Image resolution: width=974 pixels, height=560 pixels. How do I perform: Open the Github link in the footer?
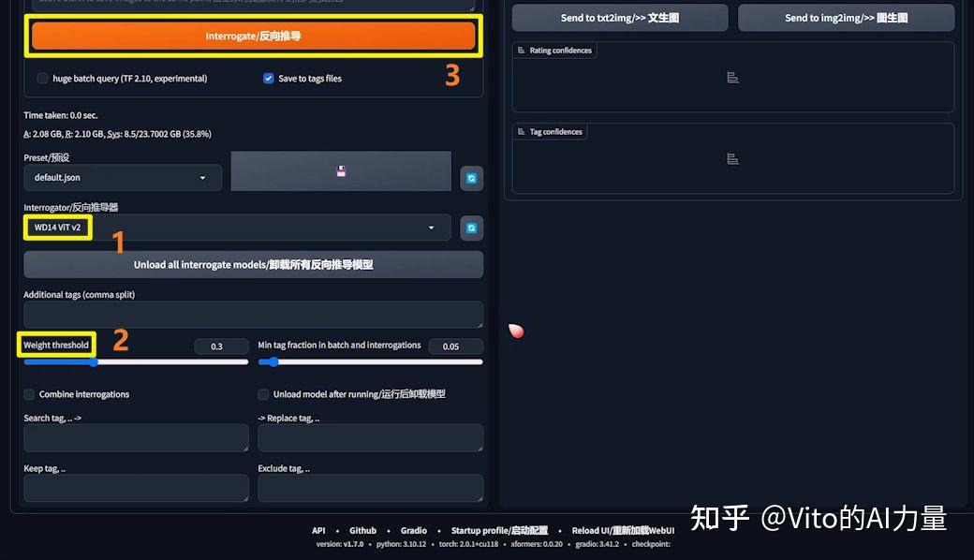[362, 530]
